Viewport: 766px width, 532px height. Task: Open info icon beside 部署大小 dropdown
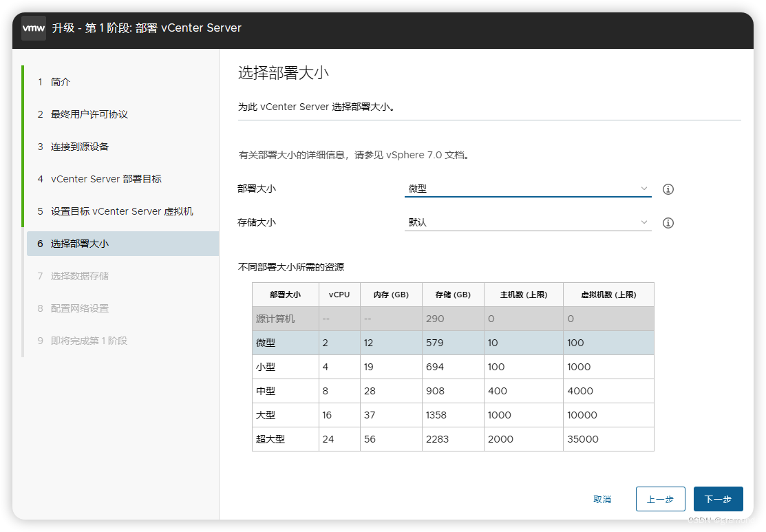668,189
